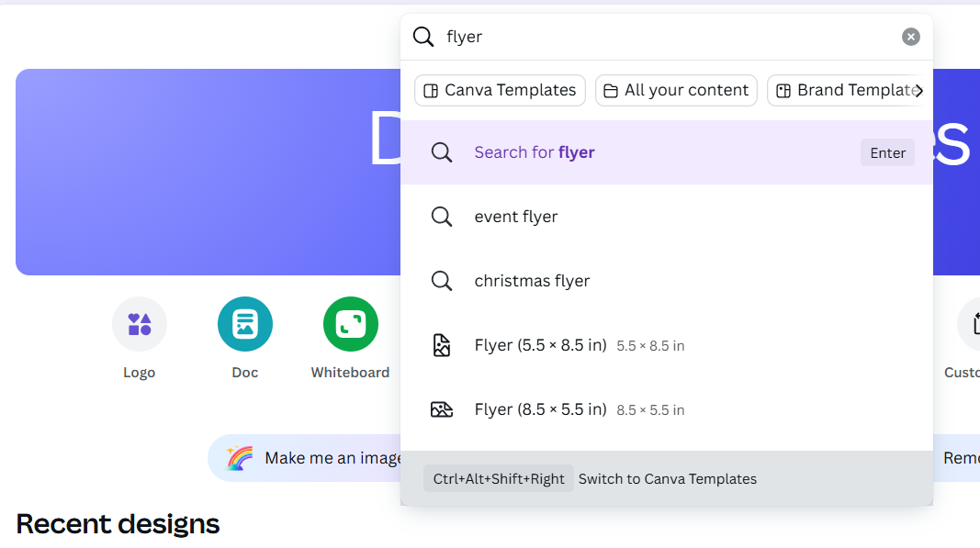Choose the 'event flyer' suggestion
Viewport: 980px width, 548px height.
click(516, 217)
